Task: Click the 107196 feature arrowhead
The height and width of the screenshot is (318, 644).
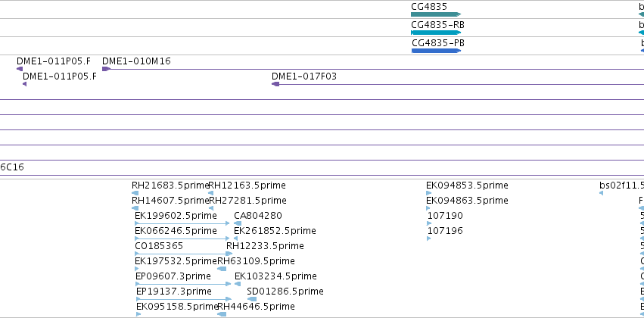Action: point(429,238)
